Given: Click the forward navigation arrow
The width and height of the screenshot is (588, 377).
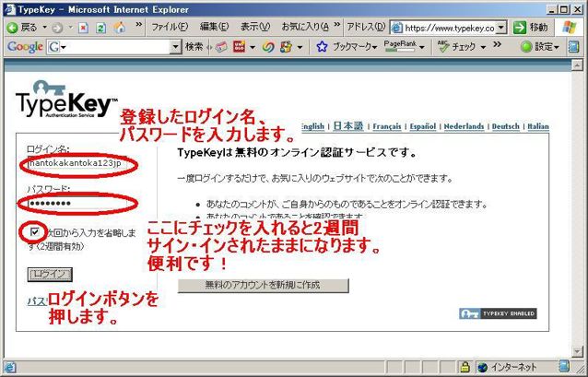Looking at the screenshot, I should tap(57, 28).
